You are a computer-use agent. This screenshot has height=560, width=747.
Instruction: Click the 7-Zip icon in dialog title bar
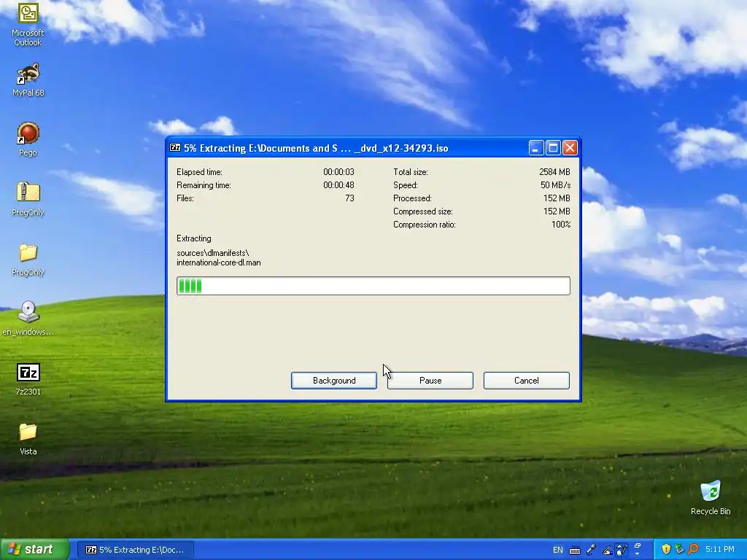pyautogui.click(x=175, y=147)
